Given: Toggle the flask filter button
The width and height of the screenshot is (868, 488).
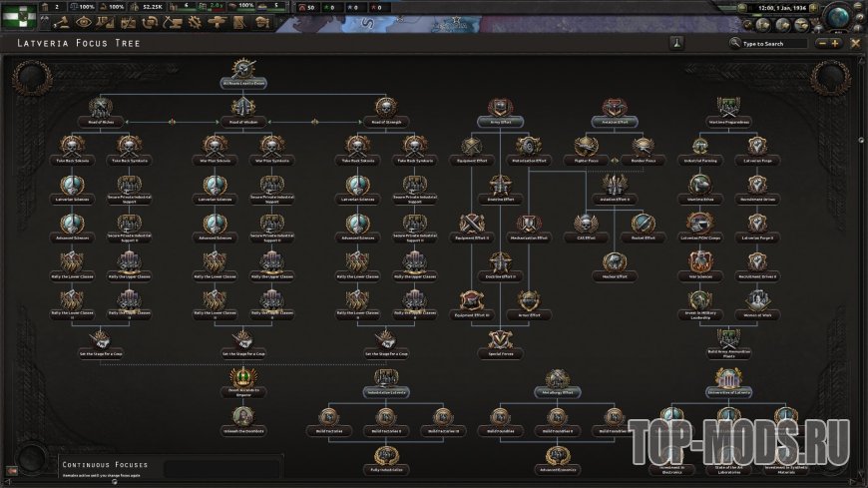Looking at the screenshot, I should (676, 43).
